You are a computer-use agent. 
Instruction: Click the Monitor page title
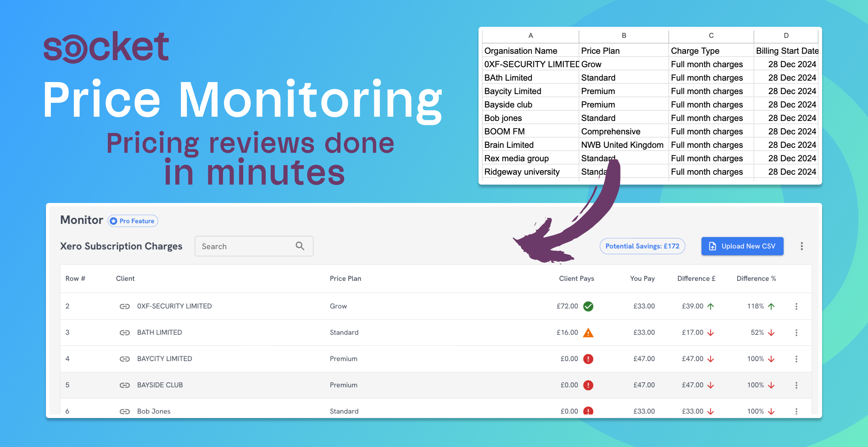point(82,220)
